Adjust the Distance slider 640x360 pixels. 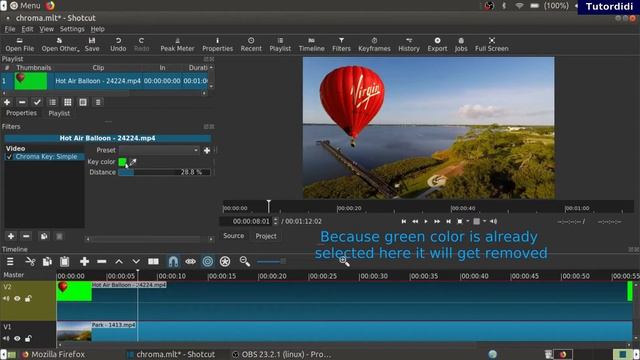(164, 172)
